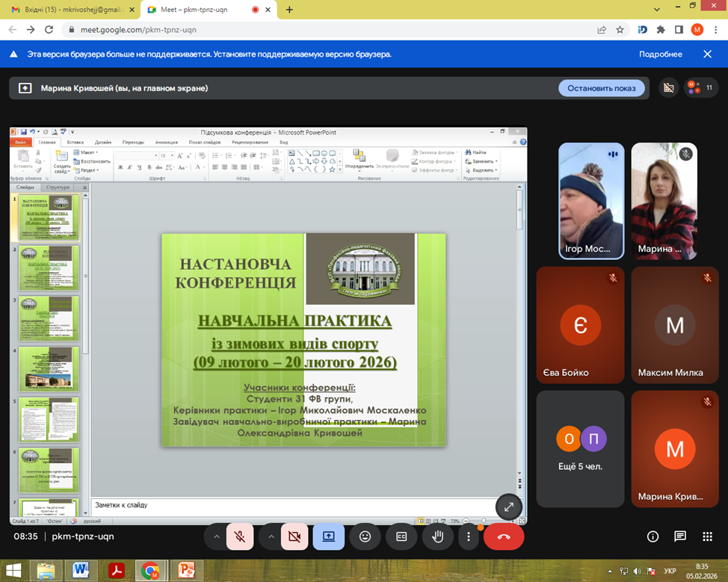Show the participants list with 11 people
The width and height of the screenshot is (728, 582).
point(700,88)
